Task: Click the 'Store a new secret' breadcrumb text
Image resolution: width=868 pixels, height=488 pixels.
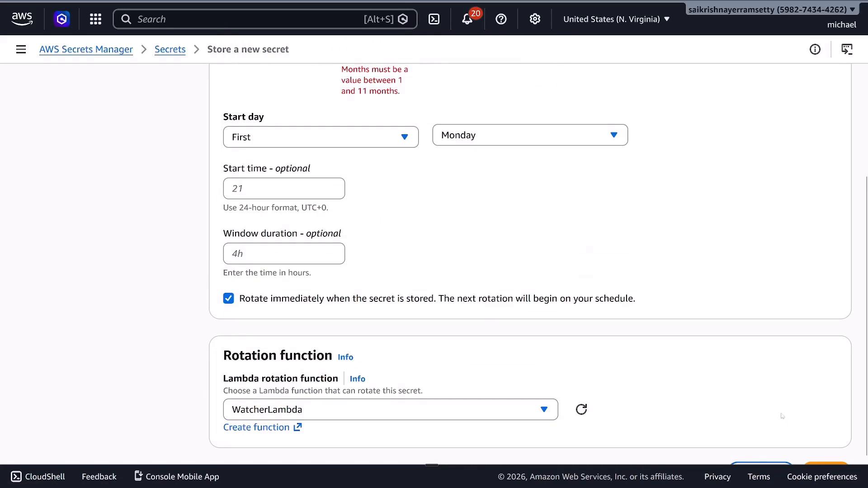Action: pos(248,49)
